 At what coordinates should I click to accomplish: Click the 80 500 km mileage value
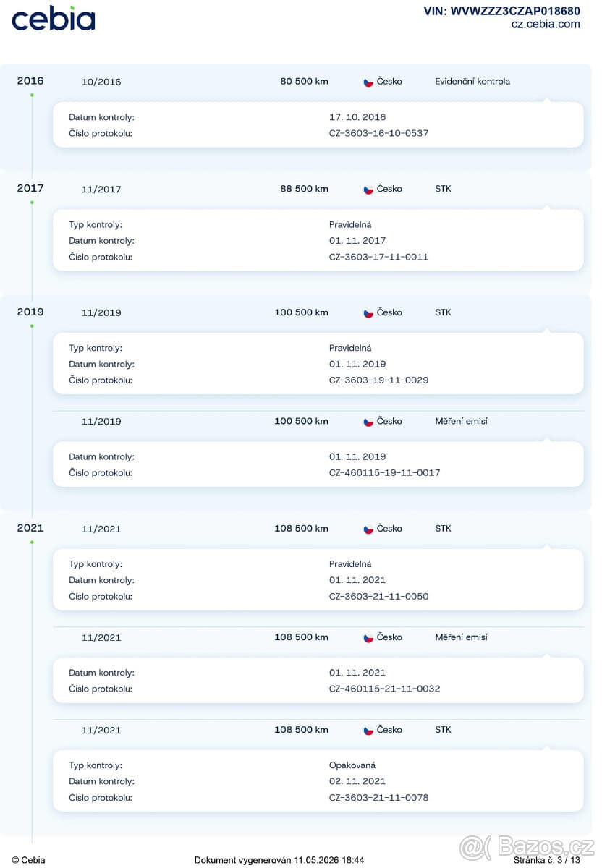click(304, 81)
